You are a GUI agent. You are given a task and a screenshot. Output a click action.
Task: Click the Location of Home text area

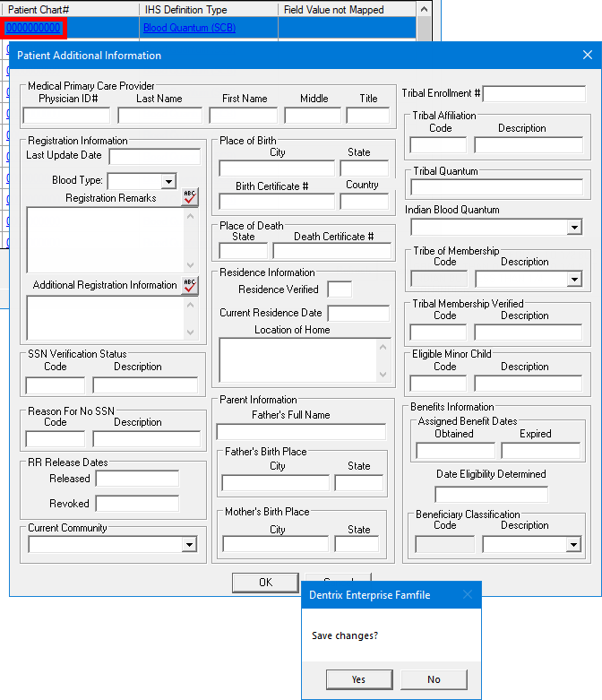click(x=298, y=360)
